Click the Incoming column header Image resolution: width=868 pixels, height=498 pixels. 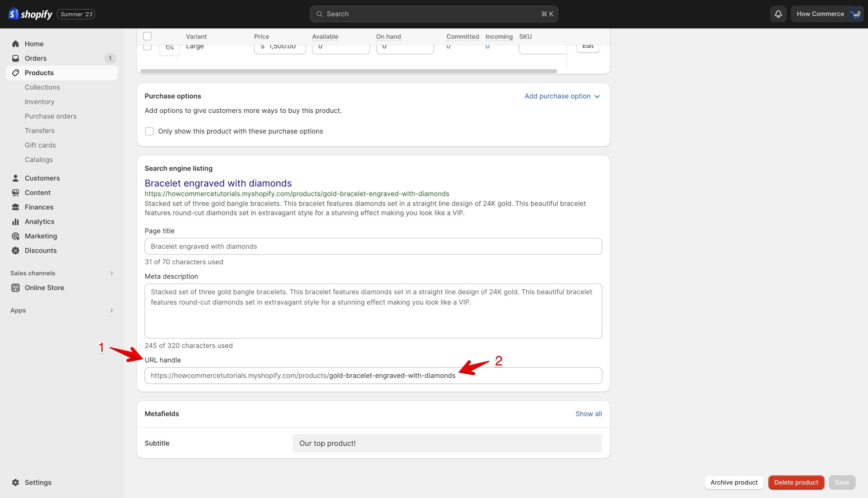[x=499, y=36]
